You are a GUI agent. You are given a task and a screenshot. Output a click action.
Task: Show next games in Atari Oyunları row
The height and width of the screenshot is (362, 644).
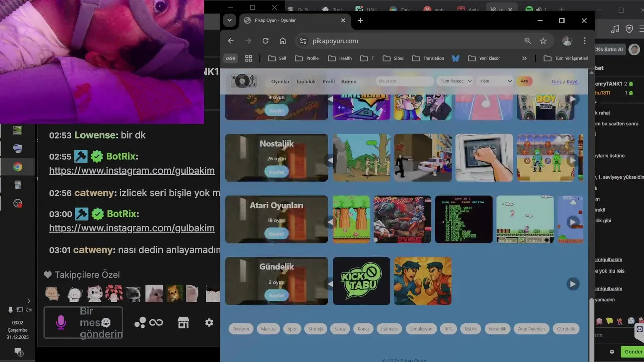pyautogui.click(x=572, y=222)
